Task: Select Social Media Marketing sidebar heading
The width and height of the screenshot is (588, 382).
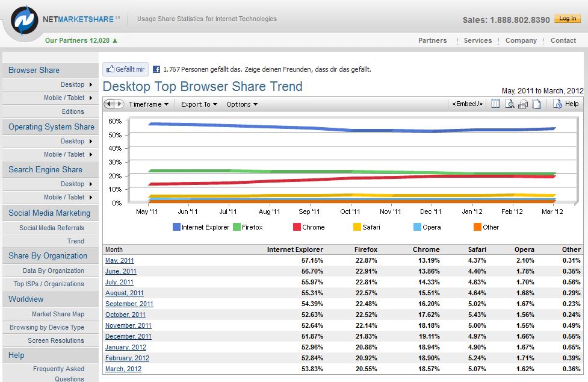Action: click(49, 213)
